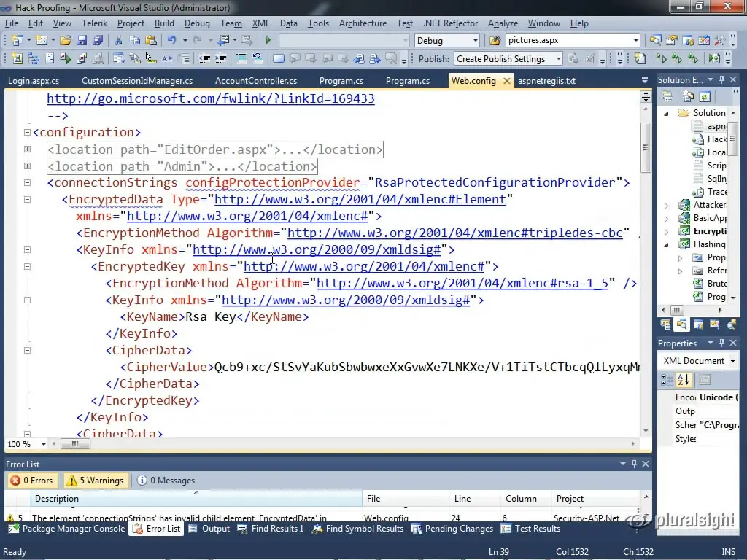Open the Architecture menu
Screen dimensions: 747x560
click(363, 23)
